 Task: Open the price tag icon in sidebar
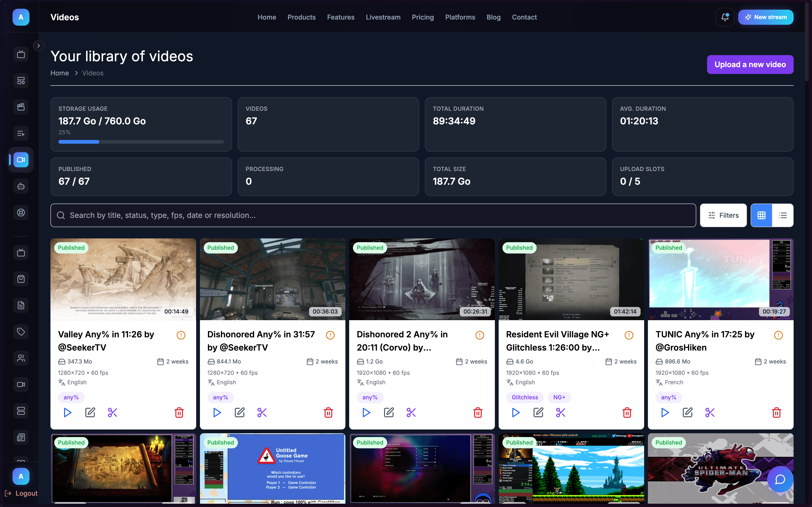[21, 332]
